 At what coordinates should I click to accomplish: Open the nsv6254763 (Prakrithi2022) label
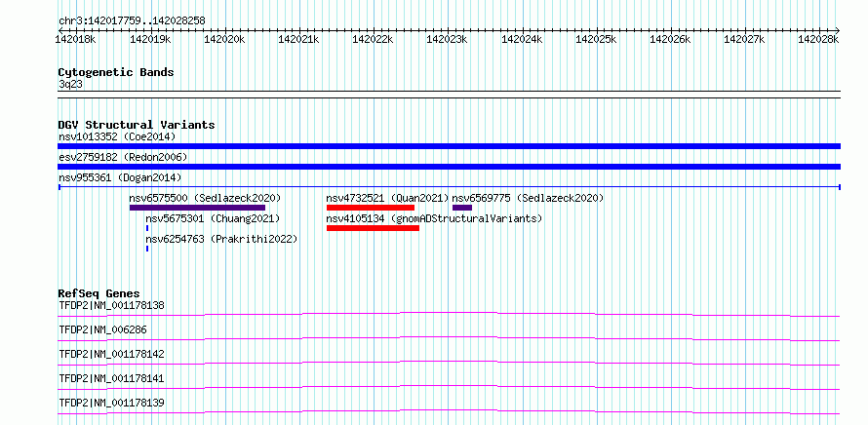pos(221,239)
